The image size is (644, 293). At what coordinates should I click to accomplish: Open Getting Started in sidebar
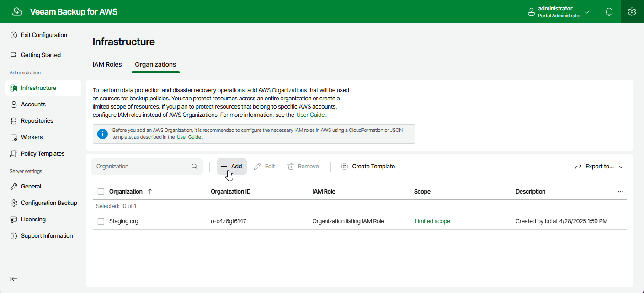point(41,55)
